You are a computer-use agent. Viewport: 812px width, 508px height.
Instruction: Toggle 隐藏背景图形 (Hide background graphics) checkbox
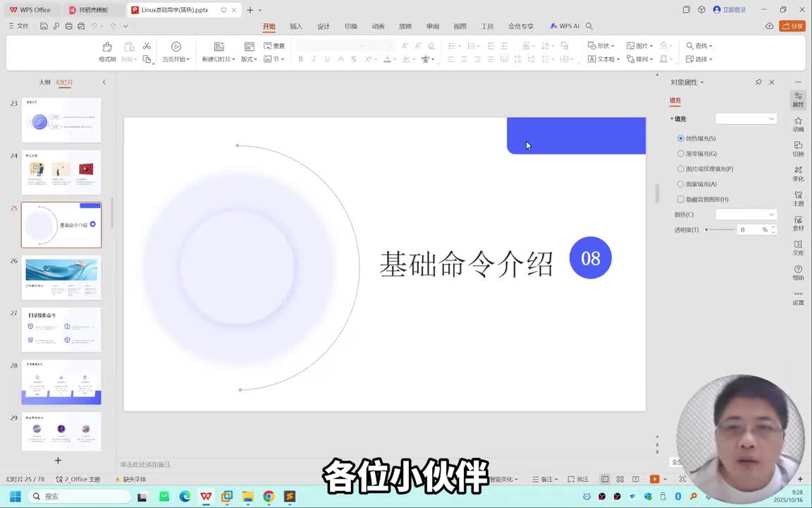(680, 199)
